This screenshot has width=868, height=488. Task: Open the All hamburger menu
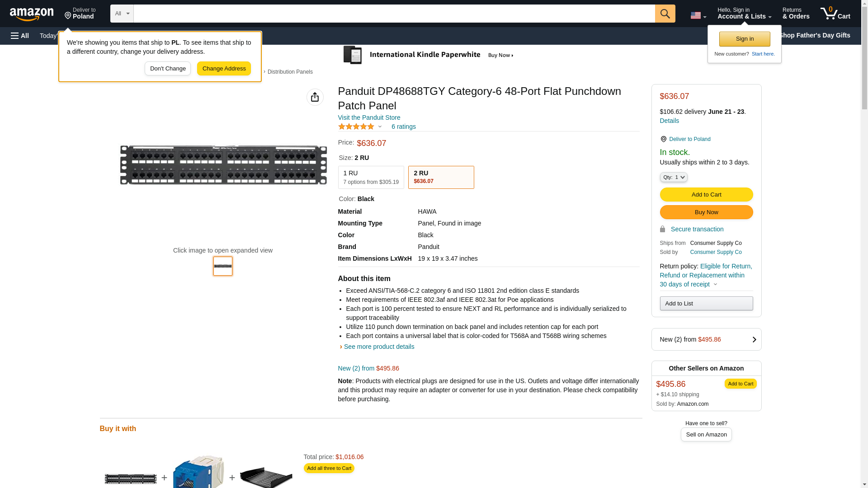click(20, 36)
